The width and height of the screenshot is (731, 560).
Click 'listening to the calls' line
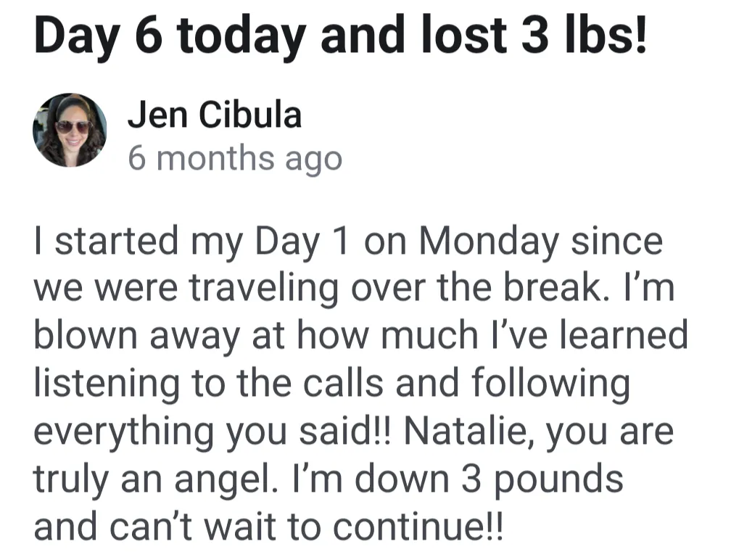point(208,382)
